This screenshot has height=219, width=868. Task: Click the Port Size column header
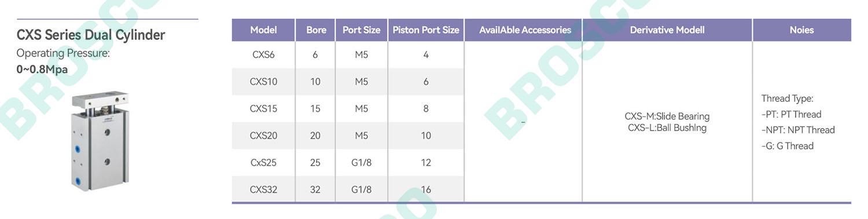point(361,30)
